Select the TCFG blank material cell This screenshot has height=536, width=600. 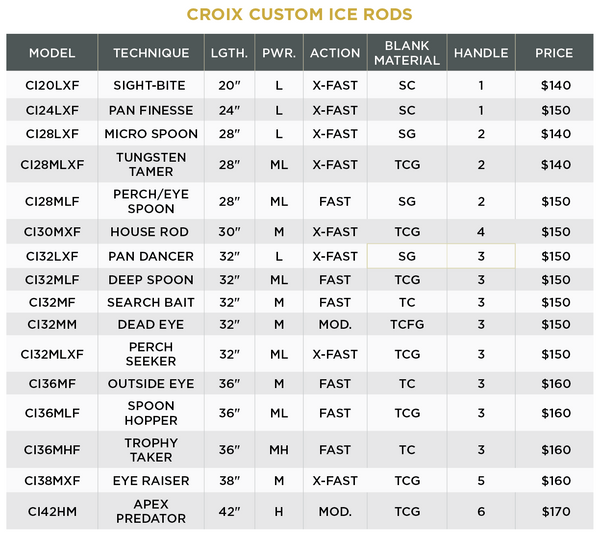[x=406, y=324]
